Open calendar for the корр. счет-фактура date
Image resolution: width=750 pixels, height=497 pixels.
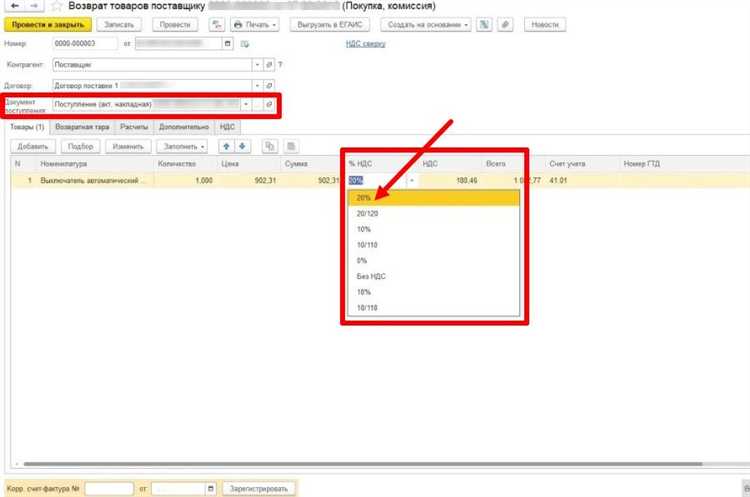coord(210,488)
